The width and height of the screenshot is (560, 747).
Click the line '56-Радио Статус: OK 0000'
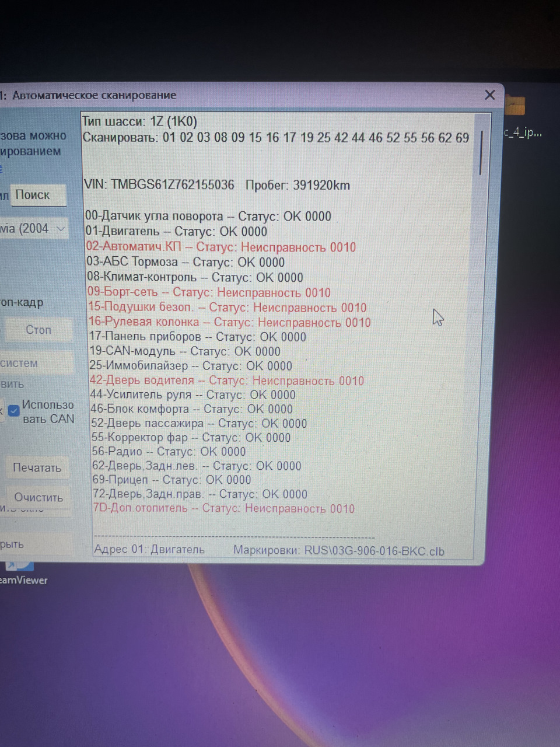169,452
